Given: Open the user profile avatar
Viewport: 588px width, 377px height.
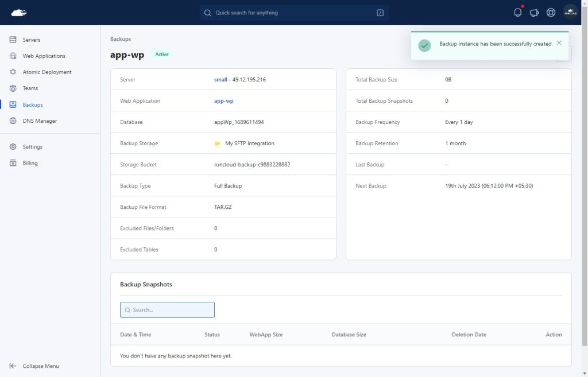Looking at the screenshot, I should [570, 13].
